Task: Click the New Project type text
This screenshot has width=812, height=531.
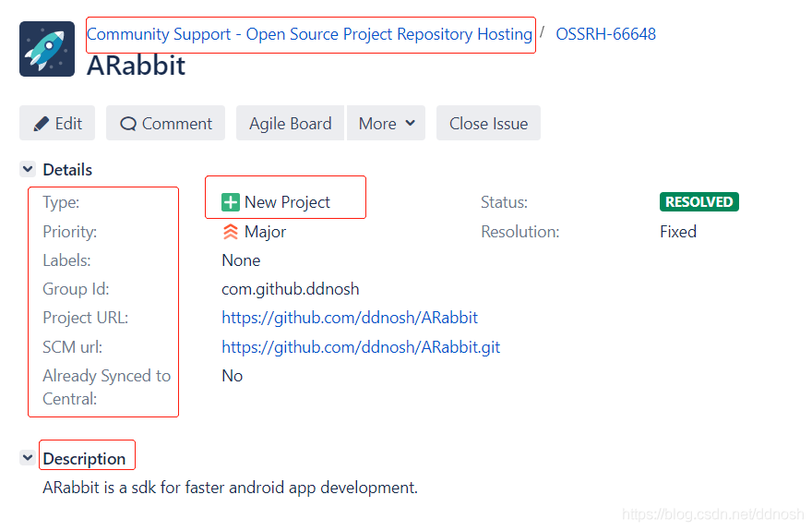Action: 287,202
